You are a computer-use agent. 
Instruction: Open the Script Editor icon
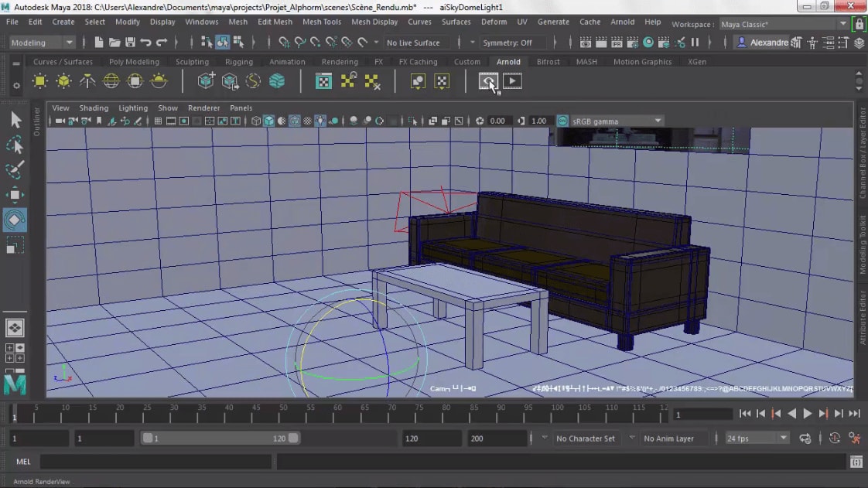(x=856, y=462)
